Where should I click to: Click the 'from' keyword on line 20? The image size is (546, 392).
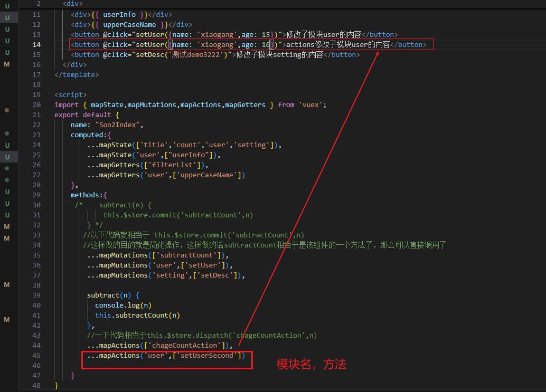tap(286, 104)
